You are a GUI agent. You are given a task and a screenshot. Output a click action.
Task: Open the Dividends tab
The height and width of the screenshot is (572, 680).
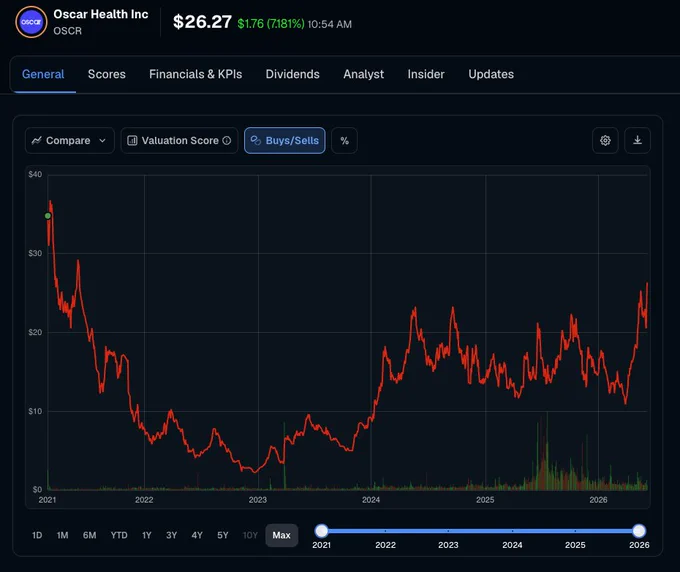click(x=292, y=74)
